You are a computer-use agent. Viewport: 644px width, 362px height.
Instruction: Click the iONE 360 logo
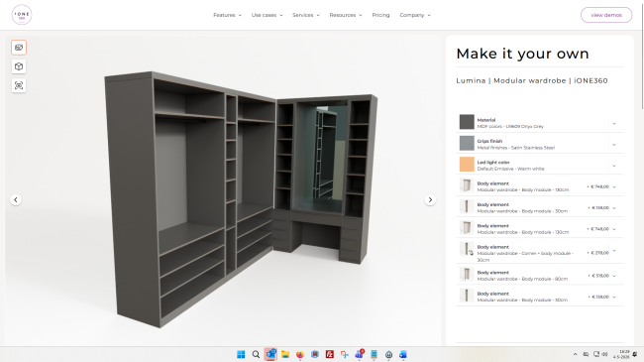pos(22,15)
